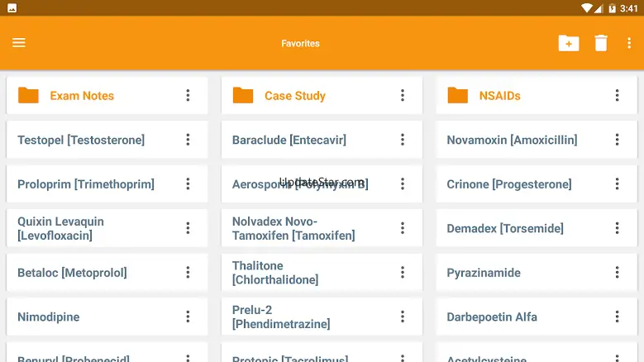
Task: Show more options for Thalitone [Chlorthalidone]
Action: [403, 273]
